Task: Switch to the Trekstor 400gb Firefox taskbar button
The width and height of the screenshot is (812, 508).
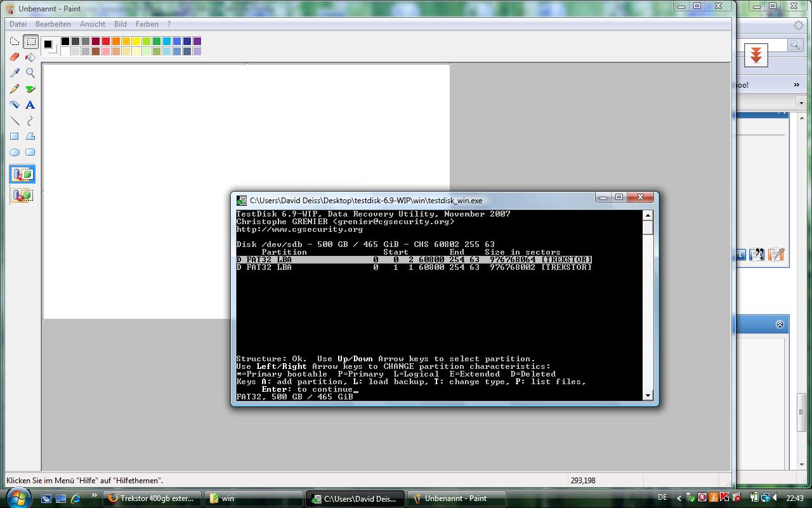Action: 153,498
